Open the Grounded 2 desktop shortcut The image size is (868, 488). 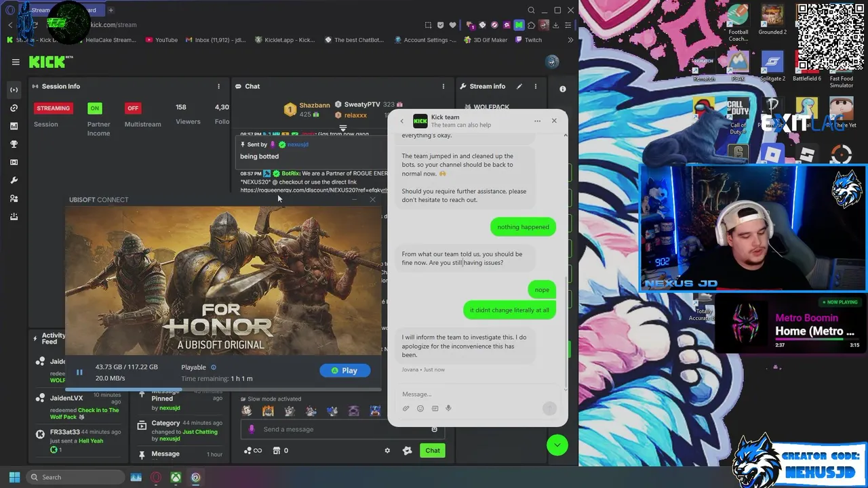coord(772,20)
